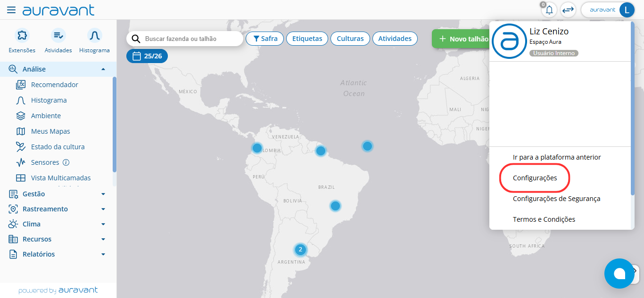This screenshot has width=644, height=298.
Task: Select Configurações in the user menu
Action: click(535, 178)
